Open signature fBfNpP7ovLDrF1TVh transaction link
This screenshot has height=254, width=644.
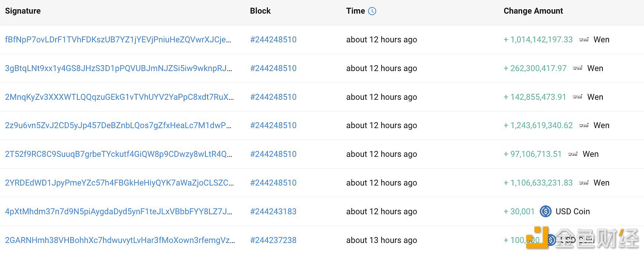click(x=118, y=39)
